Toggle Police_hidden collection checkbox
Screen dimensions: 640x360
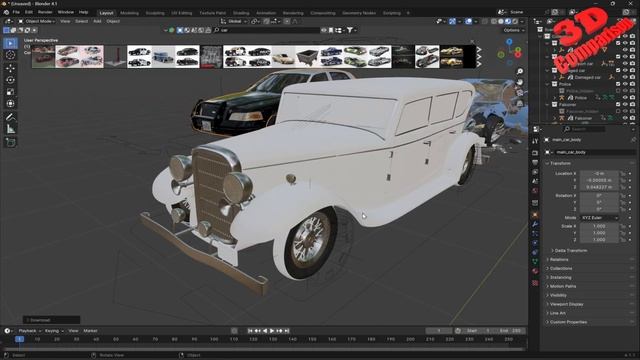tap(618, 91)
